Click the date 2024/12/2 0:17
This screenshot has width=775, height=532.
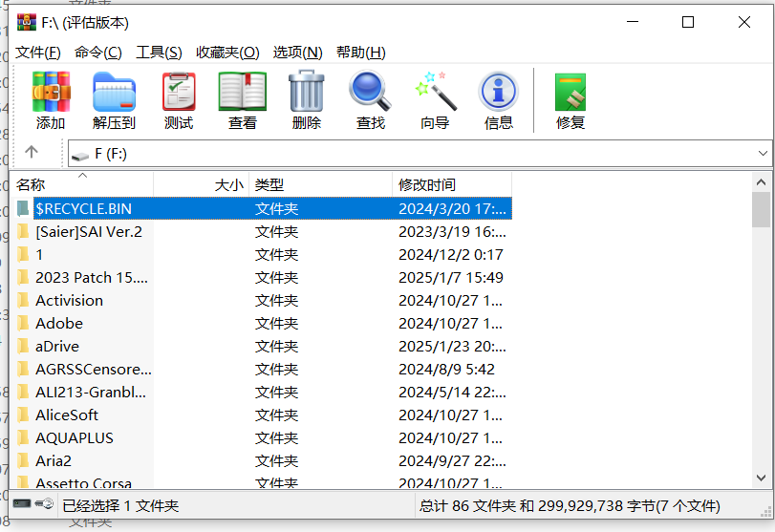[x=451, y=254]
